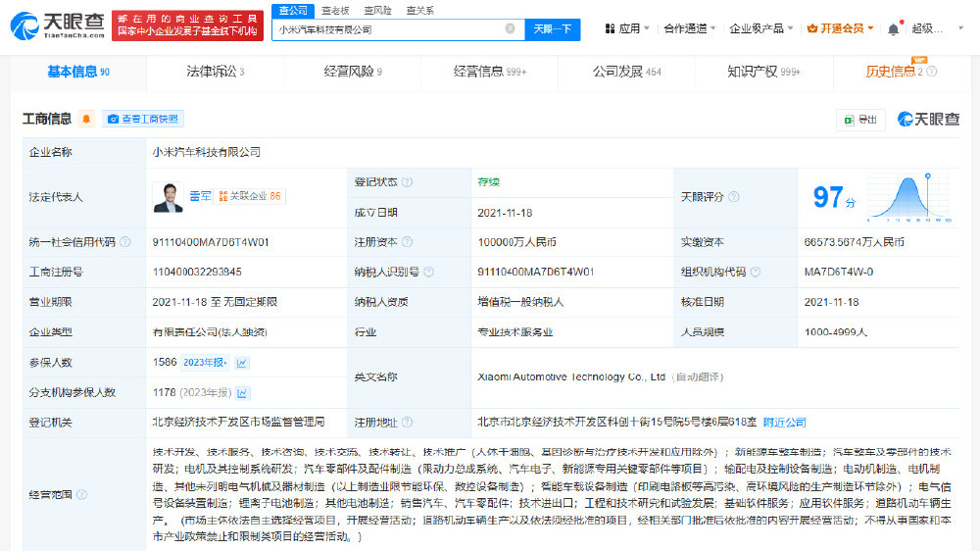Viewport: 980px width, 551px height.
Task: Click 查看工商快照 button
Action: (x=142, y=119)
